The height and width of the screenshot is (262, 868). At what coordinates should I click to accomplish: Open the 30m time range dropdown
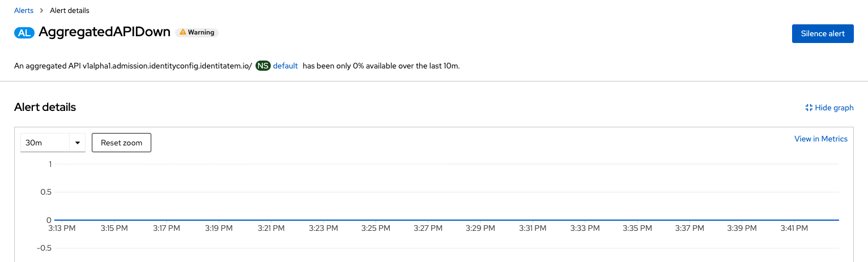pyautogui.click(x=44, y=143)
